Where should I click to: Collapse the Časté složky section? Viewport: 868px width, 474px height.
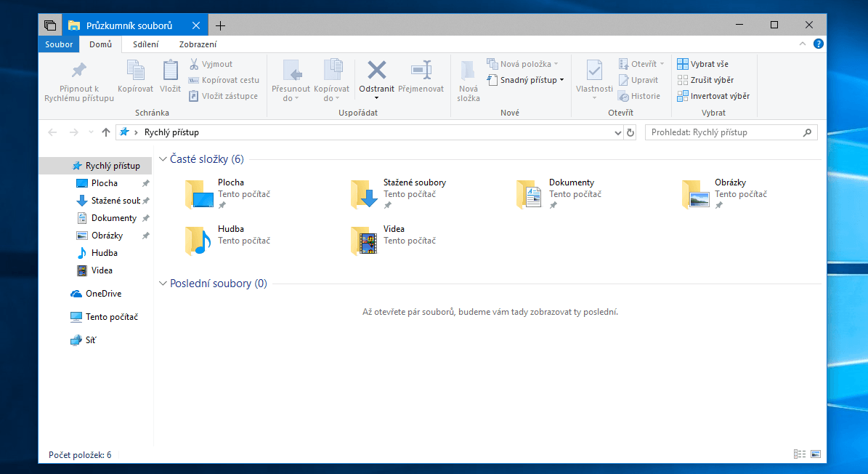click(x=163, y=159)
